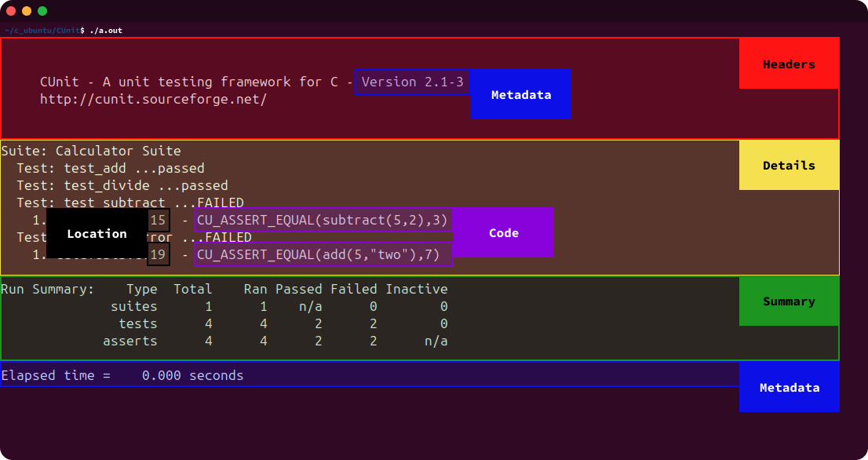Click line number 15 box

point(159,221)
